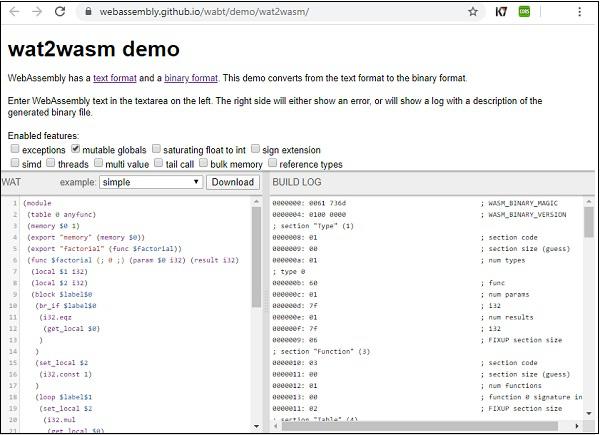Click the section "Type" (1) log line
The image size is (600, 435).
313,226
